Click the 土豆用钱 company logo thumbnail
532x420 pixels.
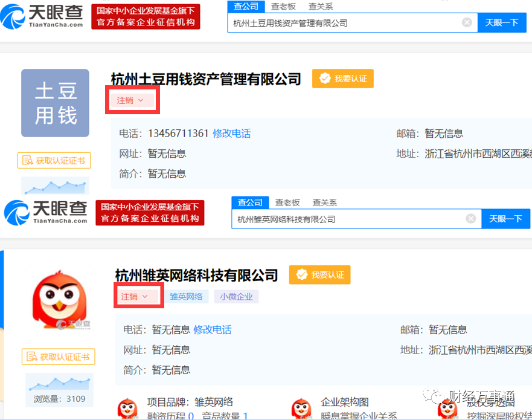pyautogui.click(x=56, y=103)
